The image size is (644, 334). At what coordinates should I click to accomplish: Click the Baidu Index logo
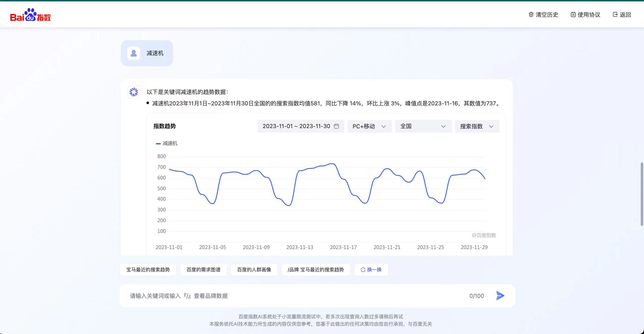click(x=30, y=15)
